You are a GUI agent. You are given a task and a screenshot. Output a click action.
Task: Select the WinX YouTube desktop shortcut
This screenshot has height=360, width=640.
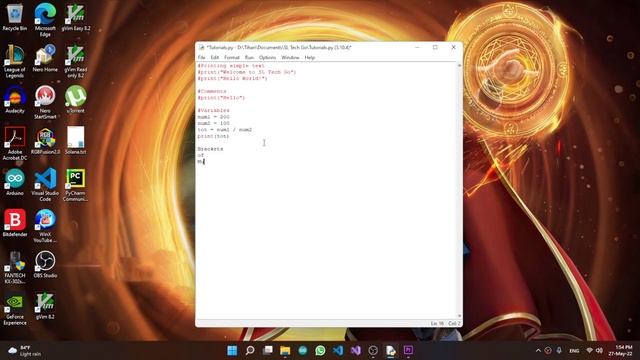(x=45, y=226)
